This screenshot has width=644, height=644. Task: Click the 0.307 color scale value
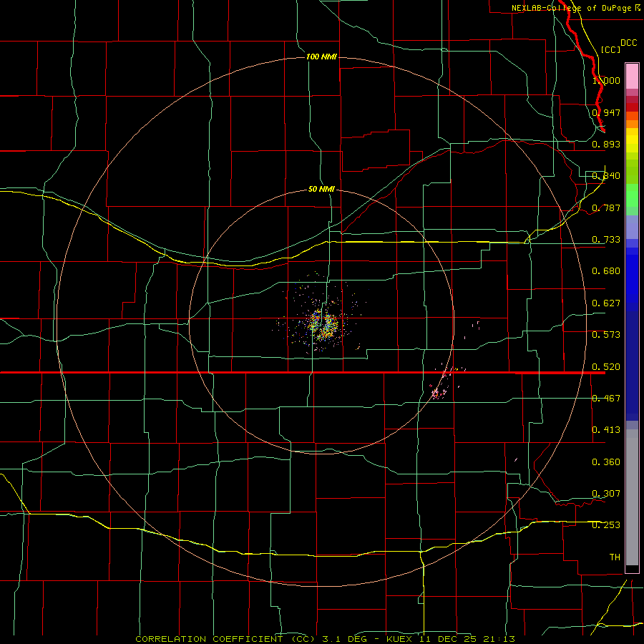point(606,493)
